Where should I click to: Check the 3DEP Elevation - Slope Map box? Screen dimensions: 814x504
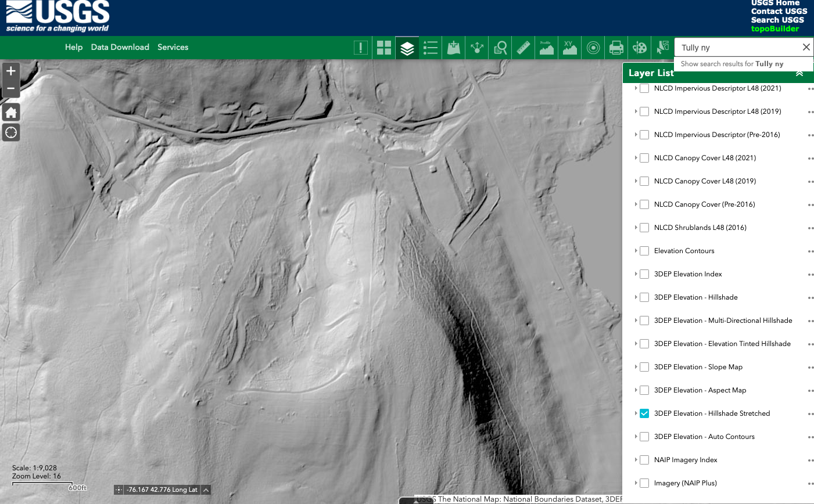[x=644, y=367]
